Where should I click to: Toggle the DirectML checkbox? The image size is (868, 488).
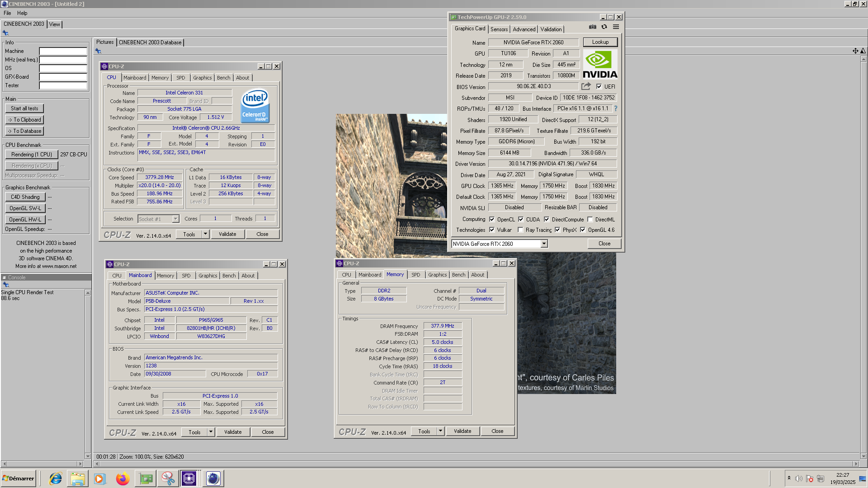(x=590, y=220)
